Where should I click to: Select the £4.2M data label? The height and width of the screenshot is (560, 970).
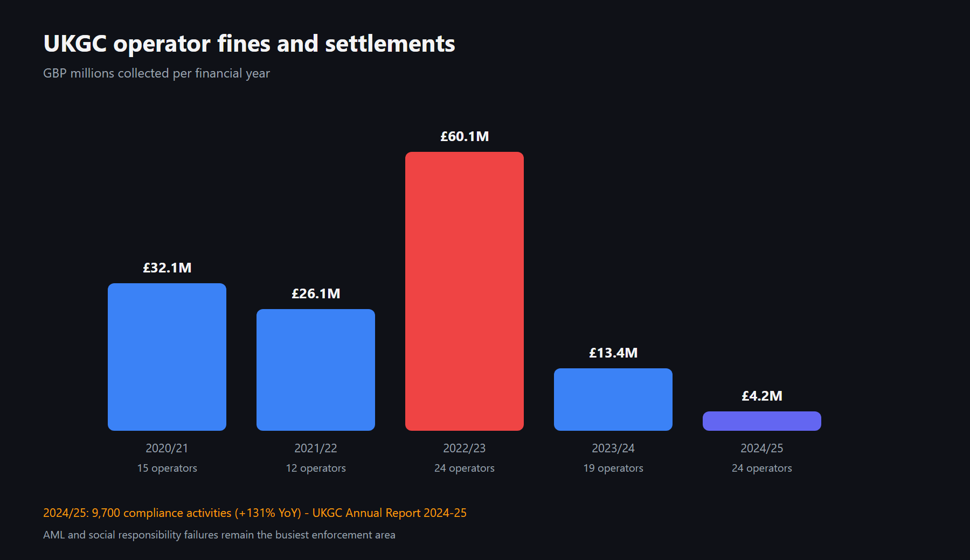[x=762, y=396]
